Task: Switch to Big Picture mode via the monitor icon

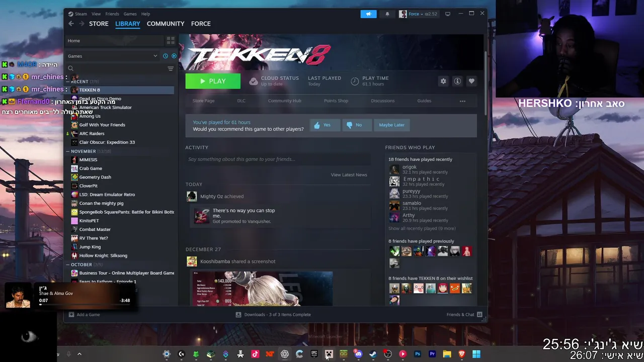Action: pos(448,14)
